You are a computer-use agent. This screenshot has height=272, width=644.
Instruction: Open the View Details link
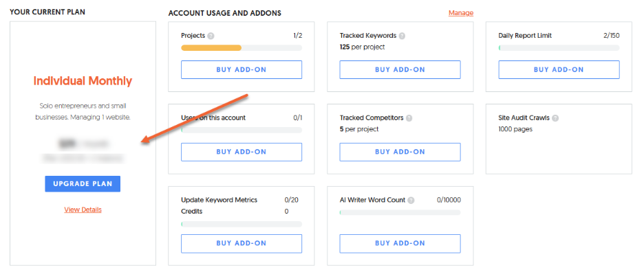point(83,209)
